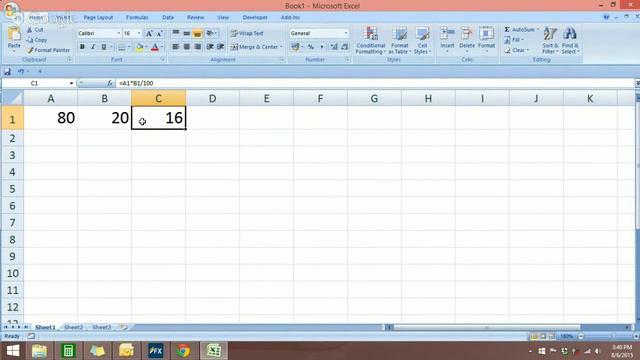This screenshot has width=640, height=360.
Task: Click the Insert Function fx icon
Action: click(109, 83)
